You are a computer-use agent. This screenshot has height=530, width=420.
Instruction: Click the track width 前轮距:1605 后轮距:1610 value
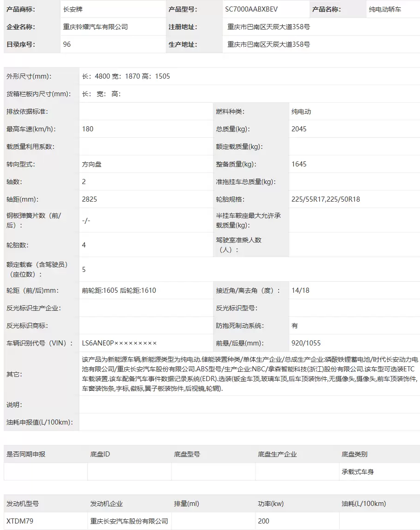click(119, 290)
